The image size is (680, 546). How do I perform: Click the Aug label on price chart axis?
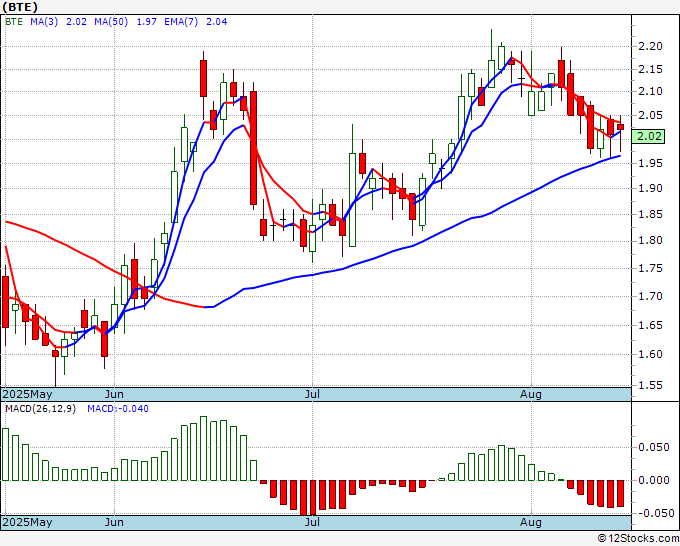coord(531,394)
